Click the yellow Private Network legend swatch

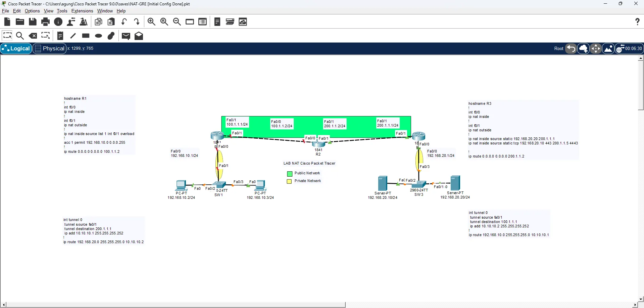(289, 181)
